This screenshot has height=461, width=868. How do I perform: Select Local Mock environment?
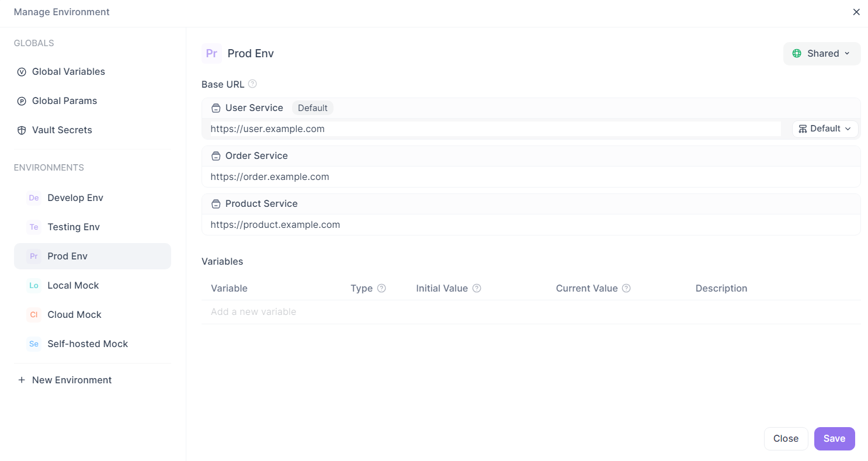click(92, 285)
